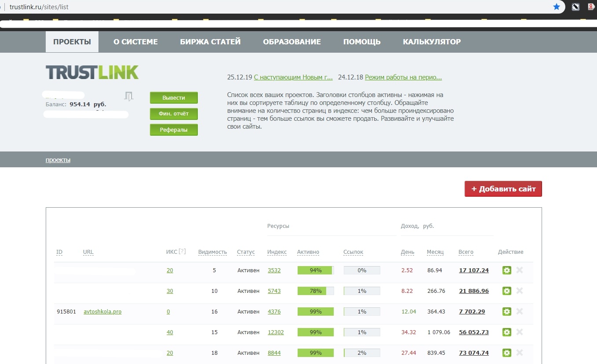Sort table by Видимость column
The height and width of the screenshot is (364, 597).
[212, 252]
